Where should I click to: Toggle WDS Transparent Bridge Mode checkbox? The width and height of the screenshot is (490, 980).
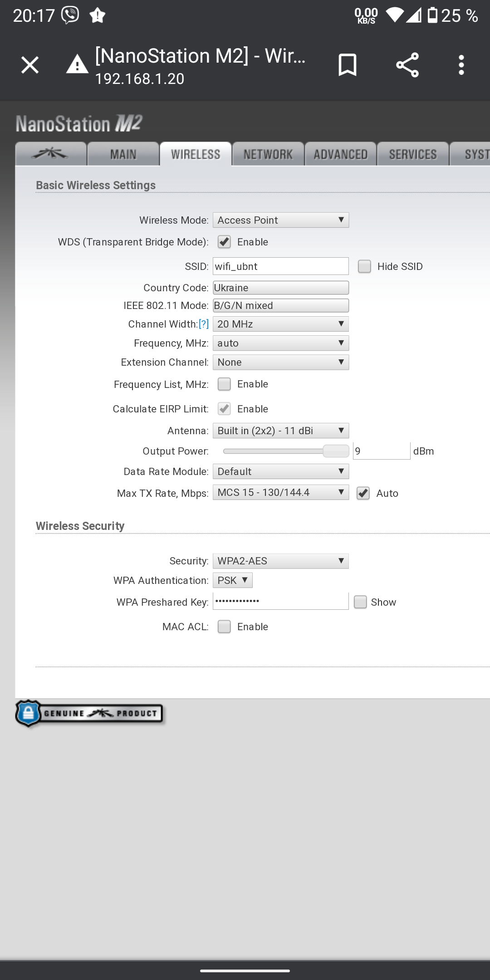pyautogui.click(x=224, y=242)
